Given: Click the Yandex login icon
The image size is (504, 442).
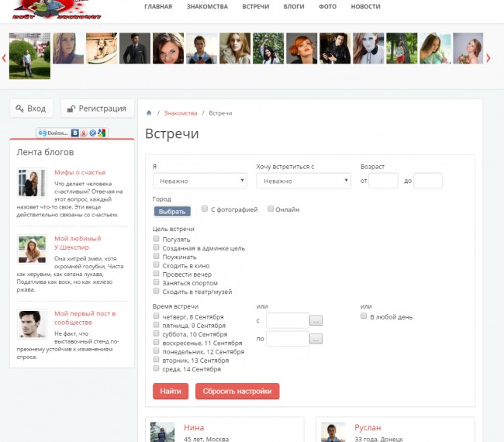Looking at the screenshot, I should pyautogui.click(x=84, y=133).
